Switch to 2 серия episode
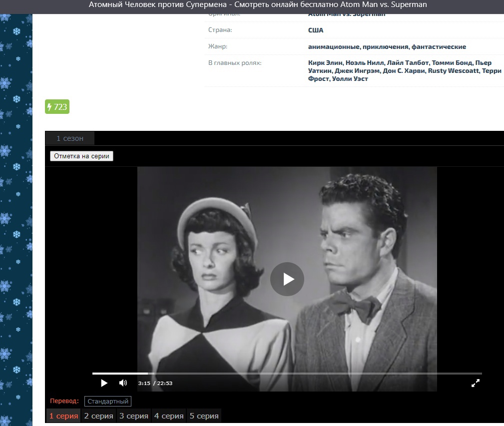This screenshot has width=504, height=426. pyautogui.click(x=99, y=416)
